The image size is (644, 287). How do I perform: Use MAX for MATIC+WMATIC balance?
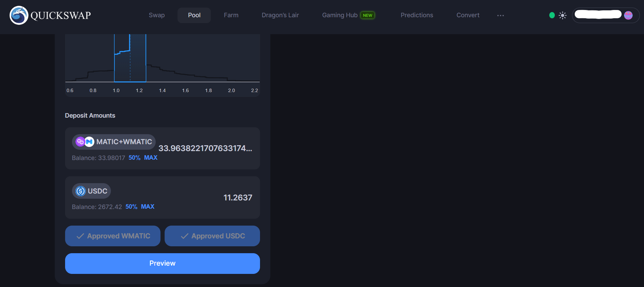[x=150, y=158]
